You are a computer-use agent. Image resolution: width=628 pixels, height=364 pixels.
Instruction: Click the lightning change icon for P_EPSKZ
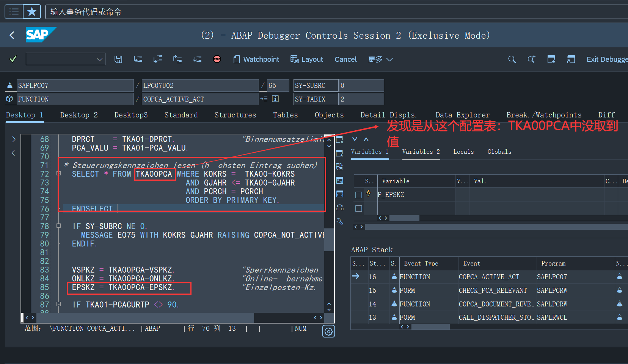368,194
